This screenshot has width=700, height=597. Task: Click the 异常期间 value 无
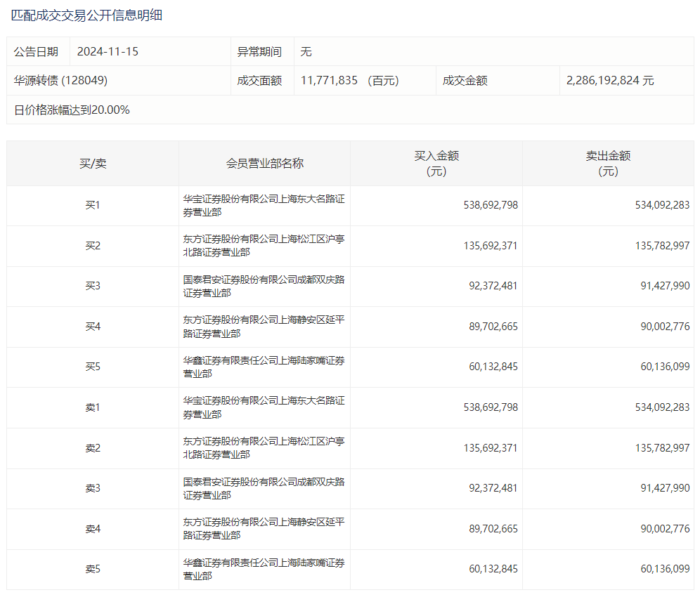(x=306, y=51)
